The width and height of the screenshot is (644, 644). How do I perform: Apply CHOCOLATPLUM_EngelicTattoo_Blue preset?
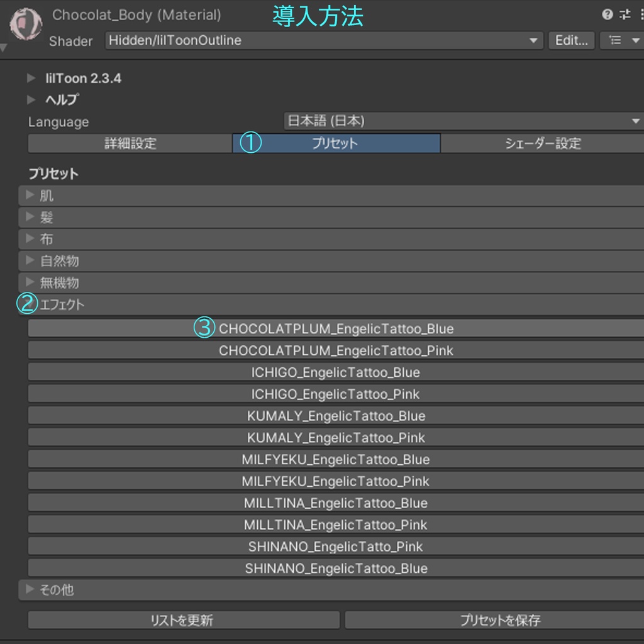(x=336, y=328)
